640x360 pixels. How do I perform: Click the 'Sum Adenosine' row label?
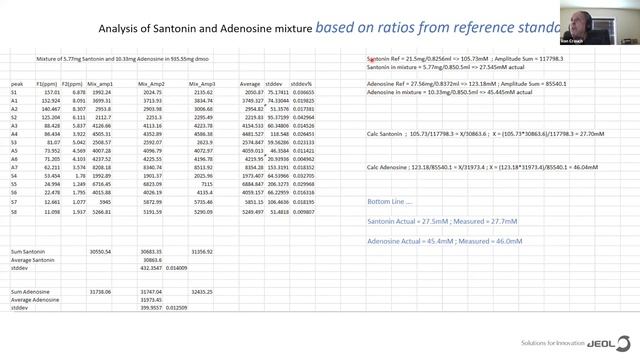(x=30, y=292)
